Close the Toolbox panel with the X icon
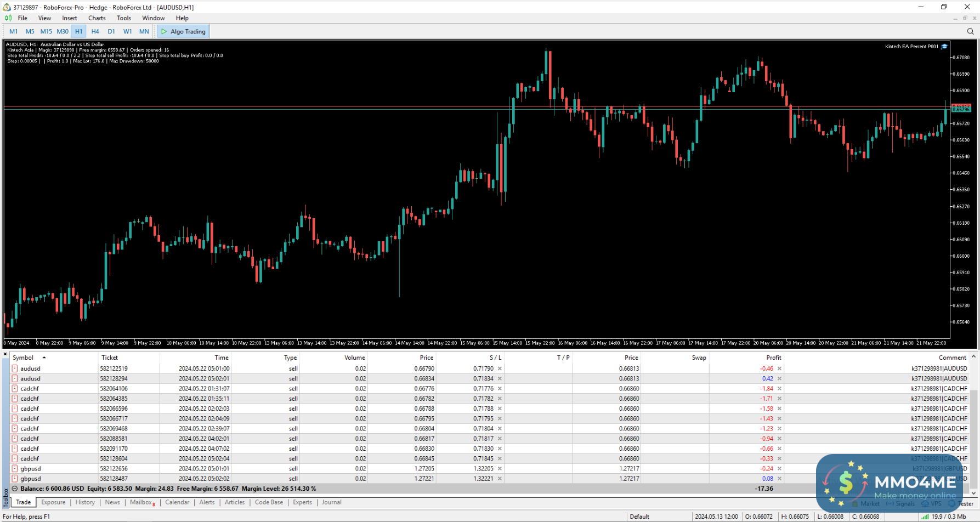This screenshot has height=522, width=980. [x=5, y=355]
